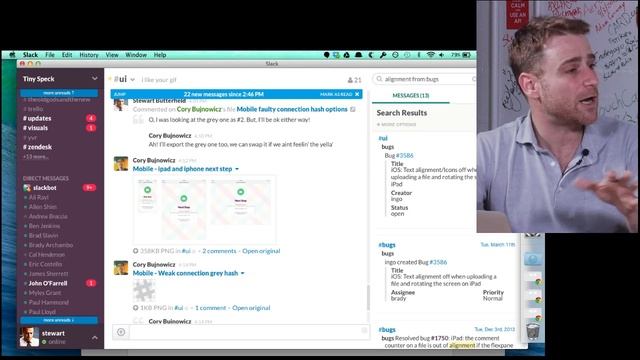Open the Help menu
Image resolution: width=640 pixels, height=360 pixels.
pos(160,55)
